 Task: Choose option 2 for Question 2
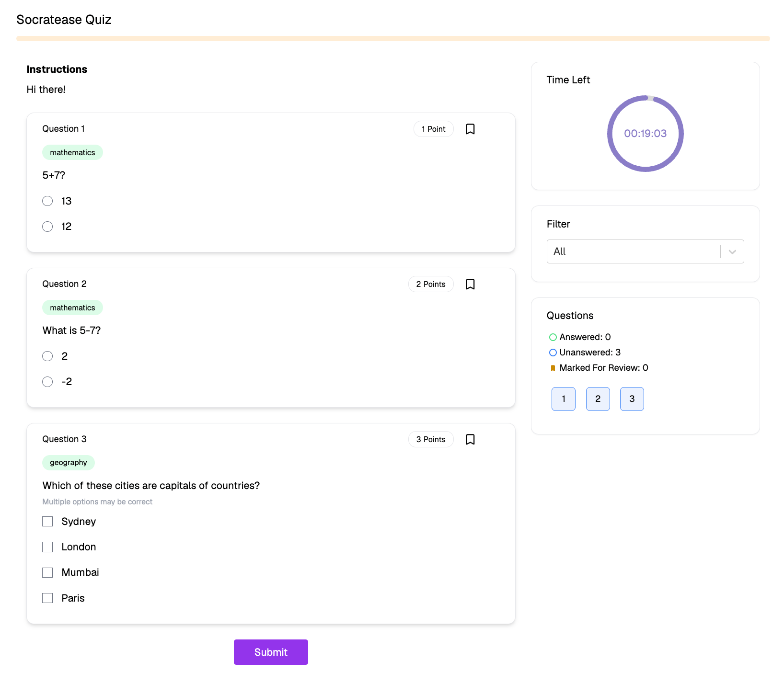pos(47,356)
